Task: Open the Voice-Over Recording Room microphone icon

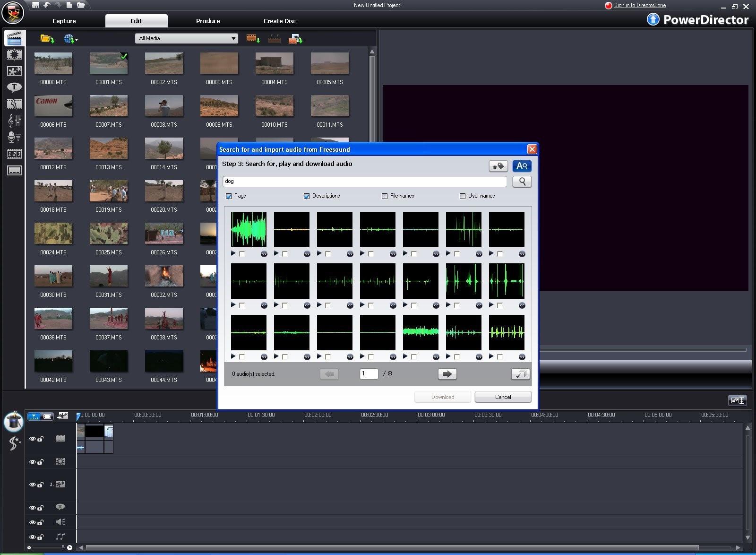Action: tap(14, 138)
